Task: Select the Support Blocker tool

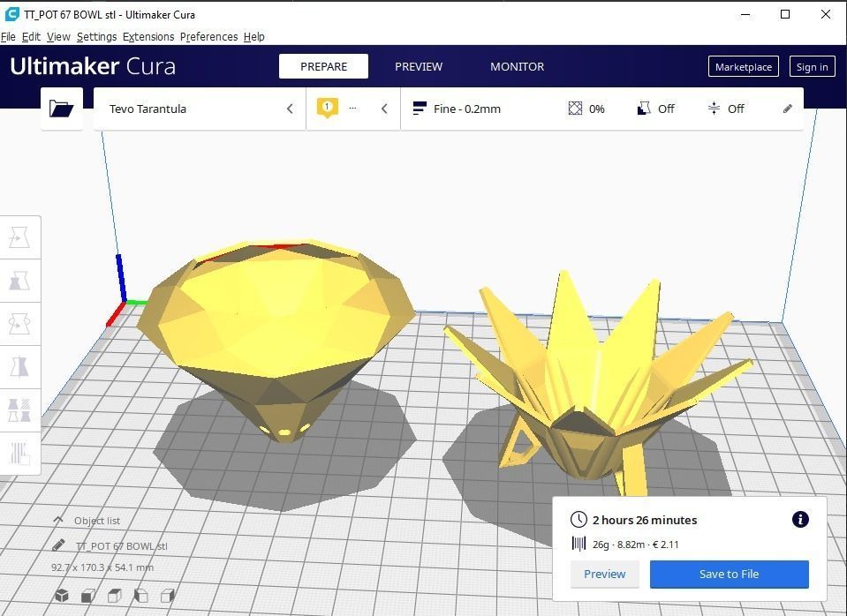Action: pyautogui.click(x=19, y=454)
